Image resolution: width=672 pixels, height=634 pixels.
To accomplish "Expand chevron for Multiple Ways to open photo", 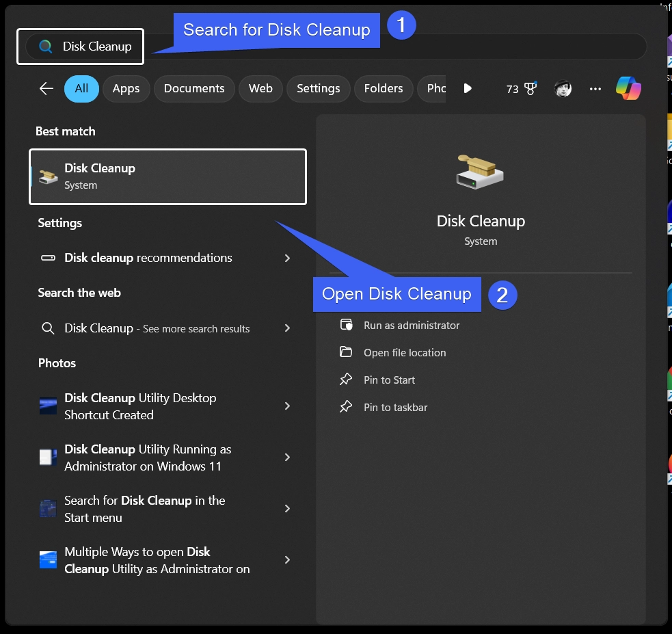I will pos(287,560).
